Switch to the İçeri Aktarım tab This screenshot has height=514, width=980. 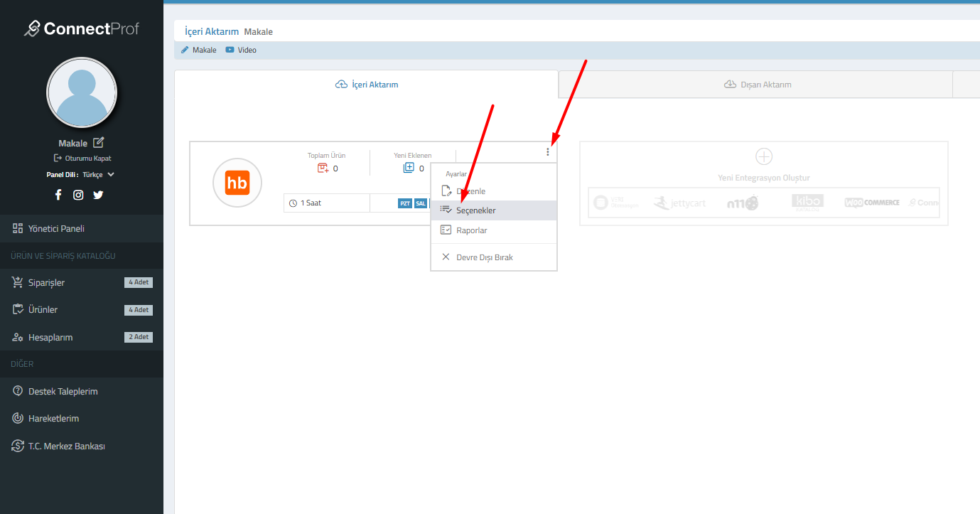tap(367, 85)
